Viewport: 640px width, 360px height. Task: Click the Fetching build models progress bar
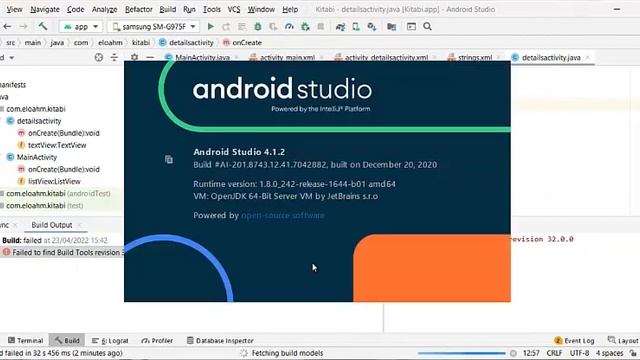point(461,353)
